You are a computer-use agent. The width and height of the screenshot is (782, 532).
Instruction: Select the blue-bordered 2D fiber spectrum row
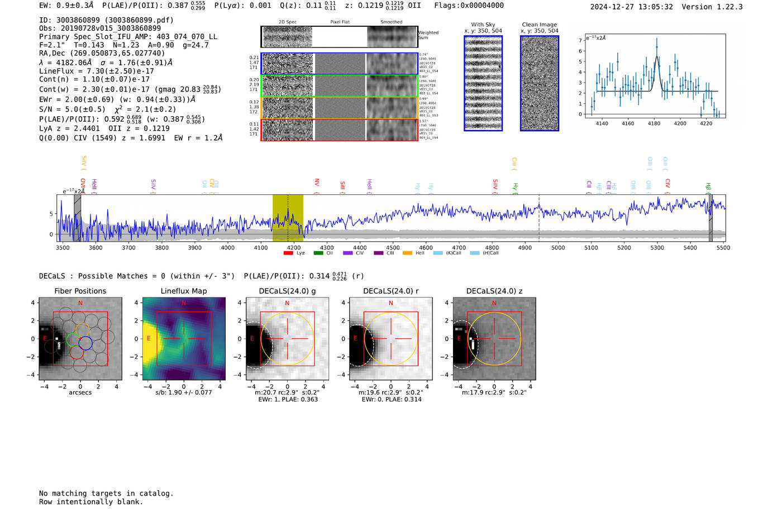pos(340,64)
